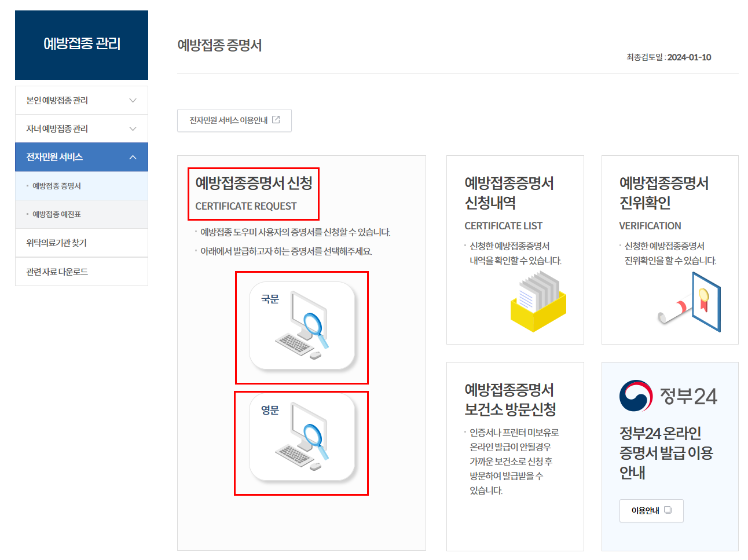
Task: Click text 아래에서 발급하고자 하는 증명서를 선택해주세요
Action: tap(286, 251)
